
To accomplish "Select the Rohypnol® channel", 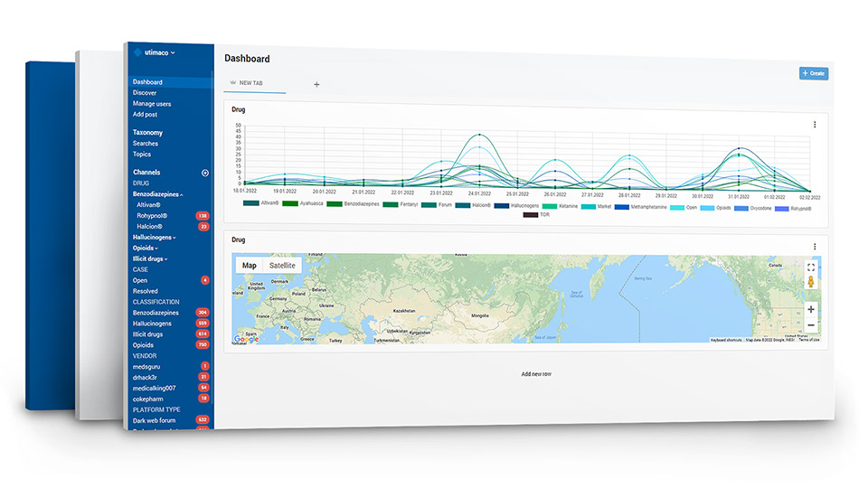I will [x=152, y=216].
